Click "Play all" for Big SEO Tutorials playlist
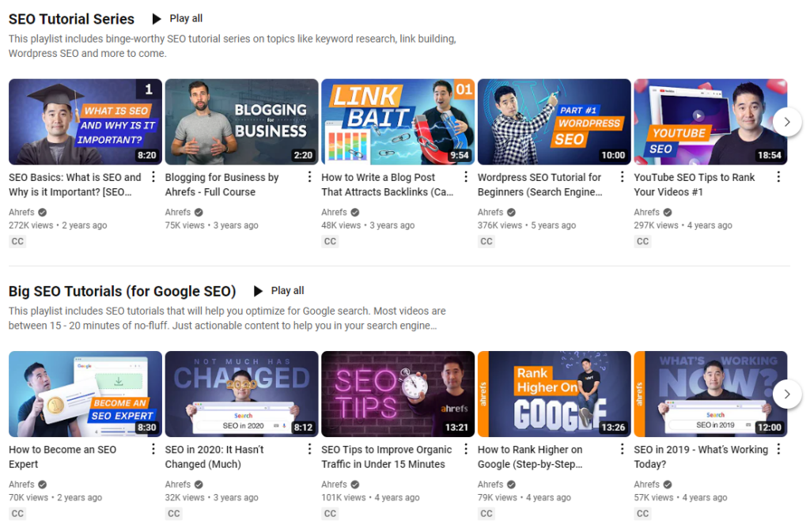The image size is (810, 532). pos(286,291)
